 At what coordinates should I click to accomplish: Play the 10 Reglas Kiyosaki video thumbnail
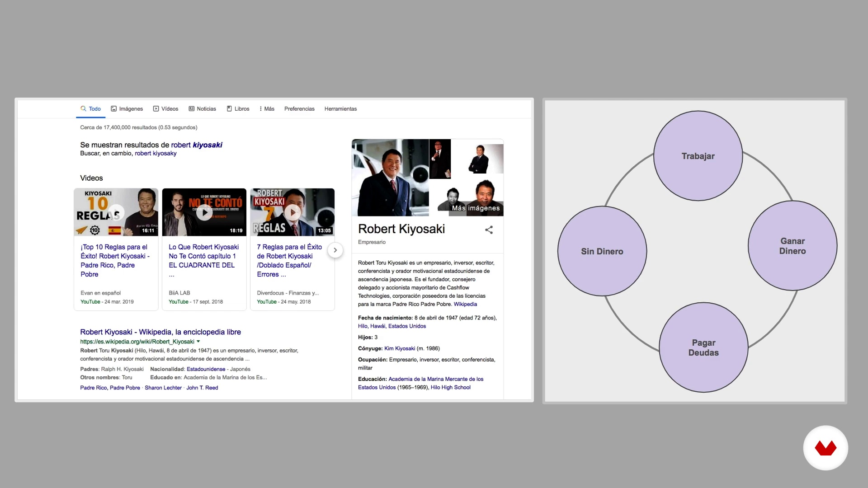116,212
